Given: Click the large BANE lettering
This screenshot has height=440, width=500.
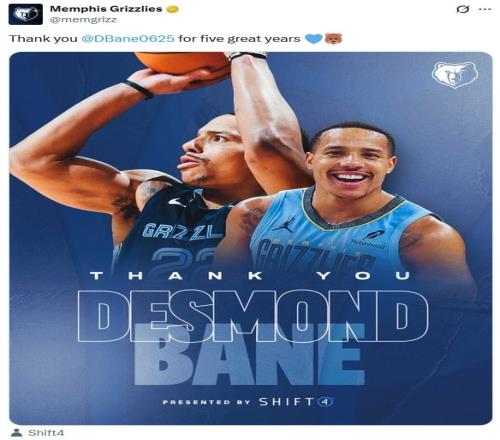Looking at the screenshot, I should coord(249,355).
